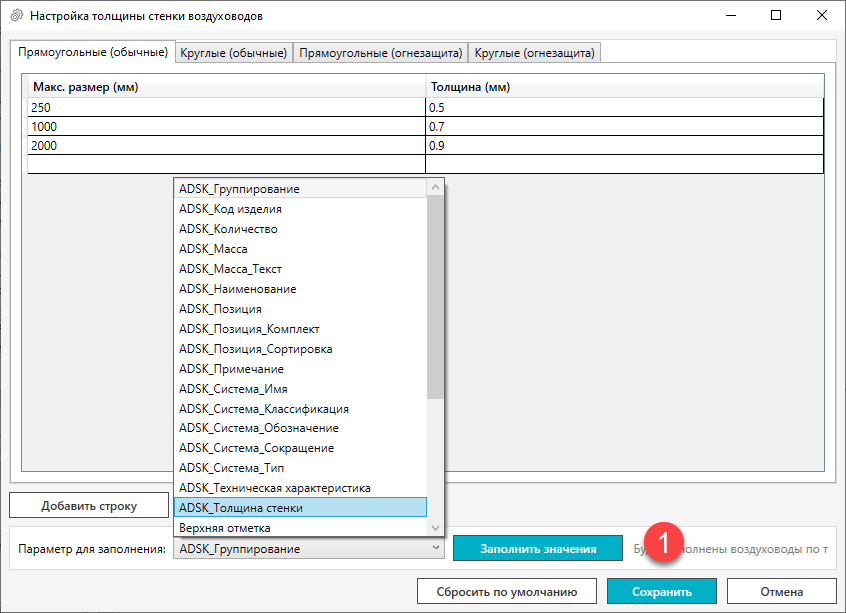The width and height of the screenshot is (846, 613).
Task: Choose ADSK_Масса_Текст option
Action: pyautogui.click(x=301, y=269)
